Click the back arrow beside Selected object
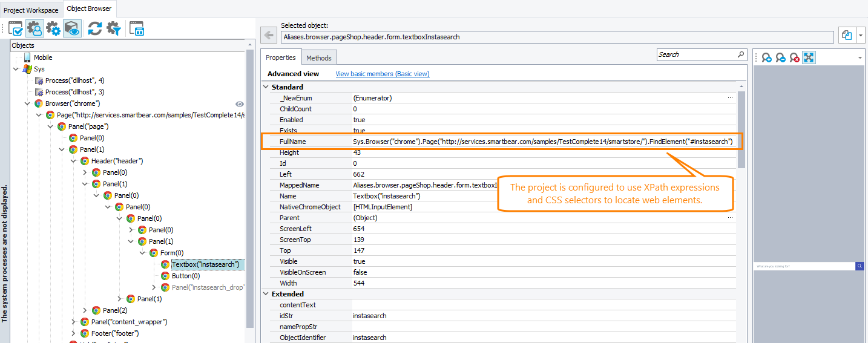Viewport: 868px width, 343px height. (268, 36)
